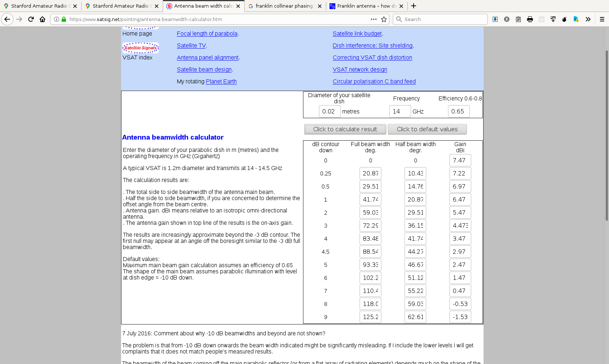Open a new browser tab
The width and height of the screenshot is (609, 364).
point(414,6)
